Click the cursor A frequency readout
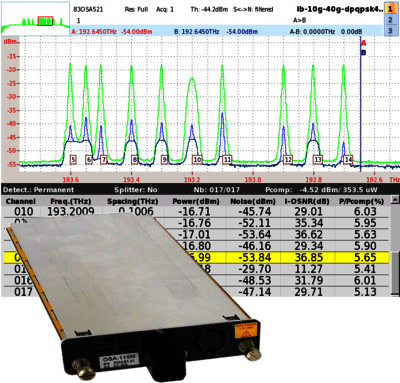The width and height of the screenshot is (400, 383). point(94,32)
